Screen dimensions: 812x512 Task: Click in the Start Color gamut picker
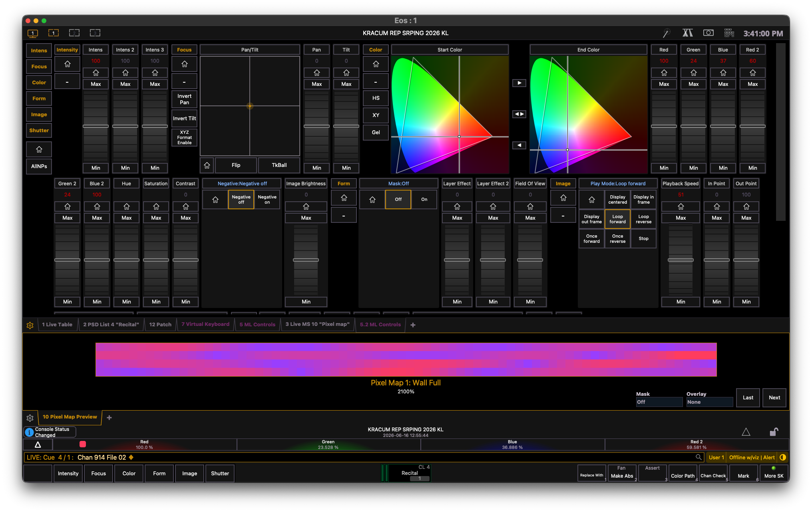450,115
